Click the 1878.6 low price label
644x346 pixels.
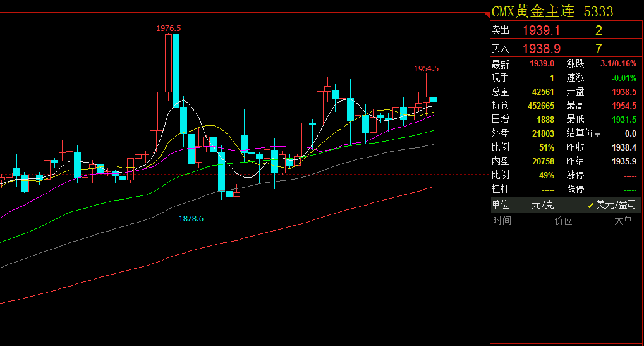coord(191,219)
